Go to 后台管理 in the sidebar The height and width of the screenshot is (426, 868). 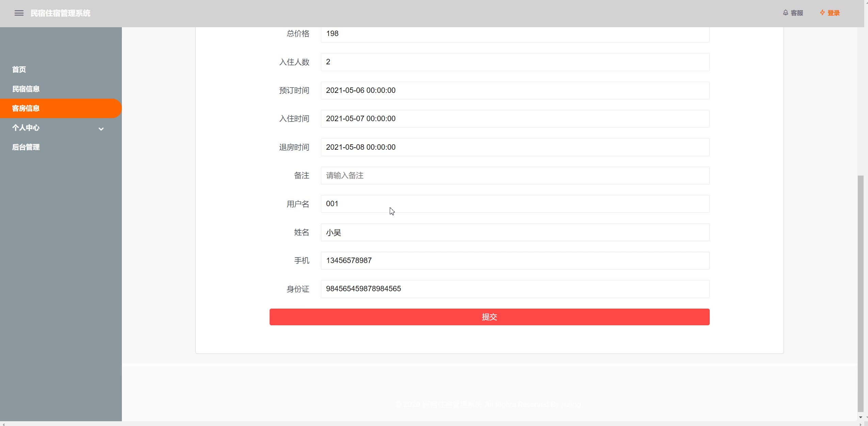click(26, 147)
